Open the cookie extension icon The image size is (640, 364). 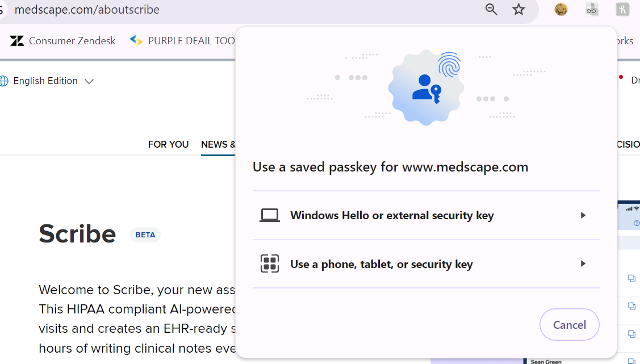[561, 9]
